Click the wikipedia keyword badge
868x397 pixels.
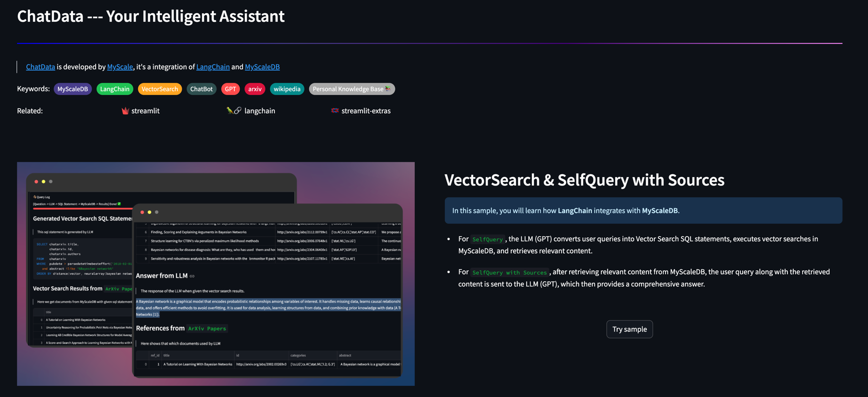pos(287,89)
